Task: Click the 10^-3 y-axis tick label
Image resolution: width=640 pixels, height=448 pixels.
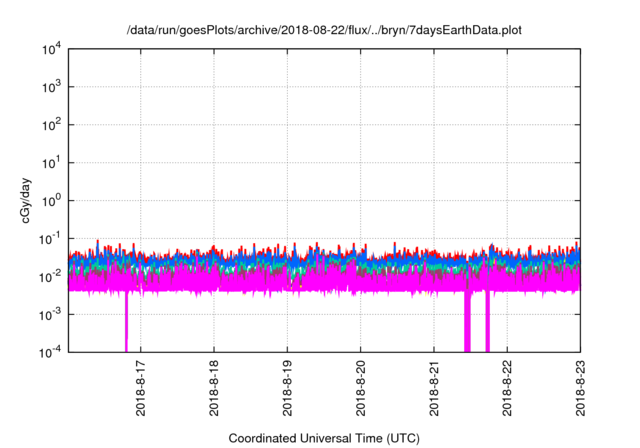Action: pos(50,314)
